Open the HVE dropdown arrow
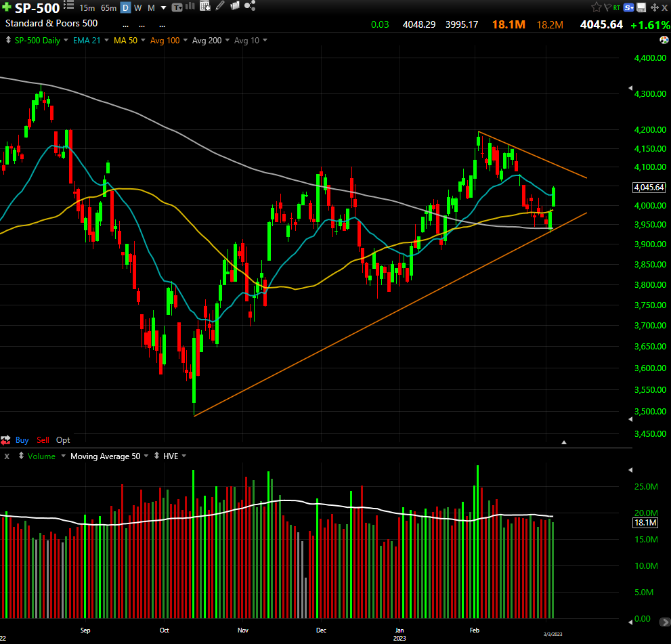The height and width of the screenshot is (644, 671). 184,456
